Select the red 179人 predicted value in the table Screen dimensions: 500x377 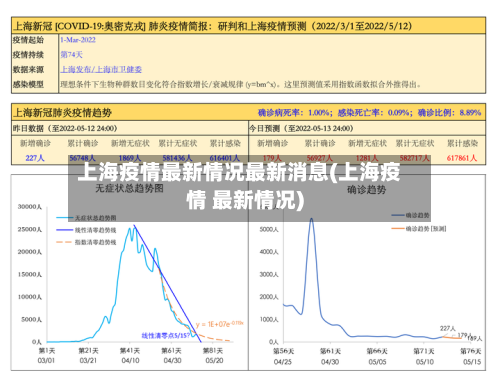[272, 158]
